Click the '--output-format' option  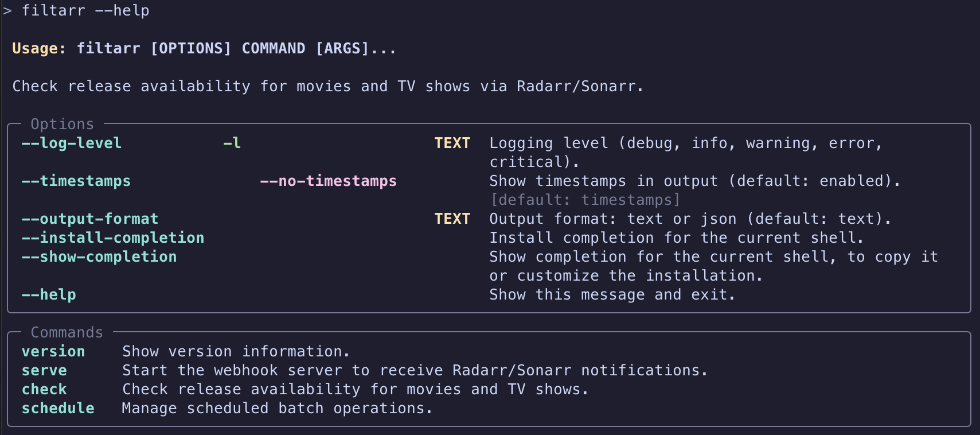(90, 219)
